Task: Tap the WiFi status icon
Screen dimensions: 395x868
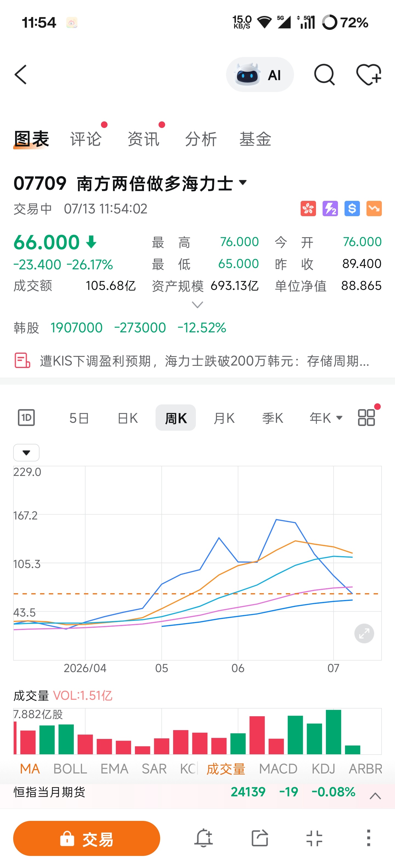Action: click(264, 22)
